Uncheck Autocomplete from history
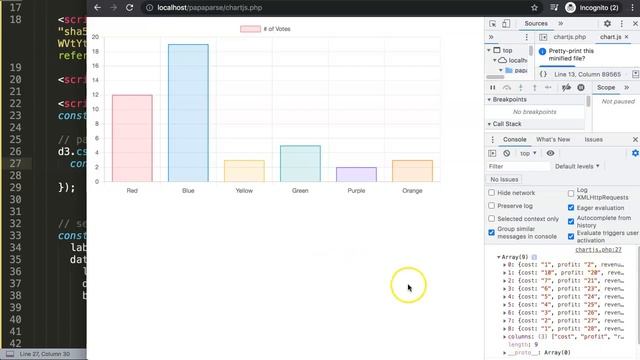Screen dimensions: 640x360 (x=571, y=222)
